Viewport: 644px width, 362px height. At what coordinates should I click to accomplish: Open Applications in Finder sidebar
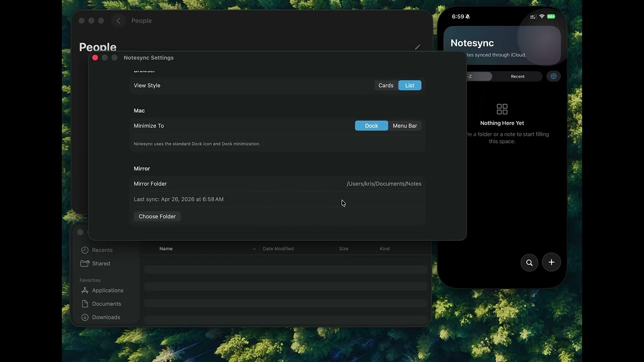pos(108,291)
